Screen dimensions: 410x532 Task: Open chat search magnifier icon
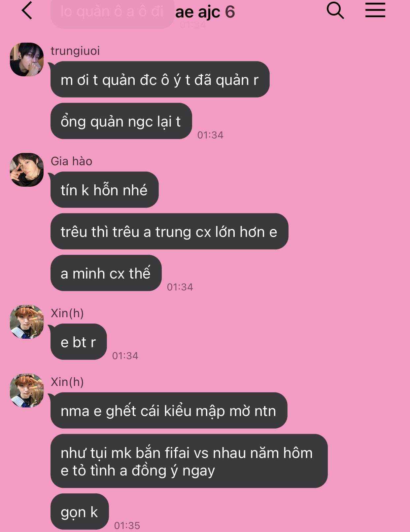point(335,10)
